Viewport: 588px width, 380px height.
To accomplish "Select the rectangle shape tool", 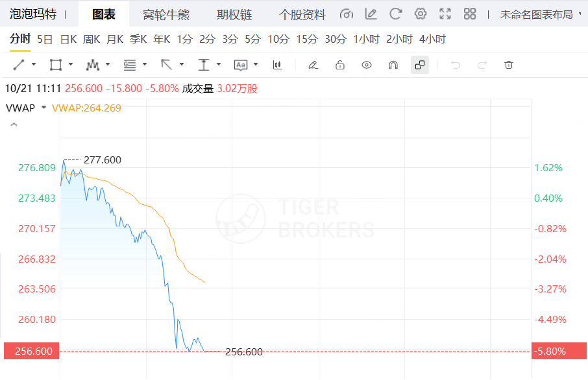I will pyautogui.click(x=56, y=65).
